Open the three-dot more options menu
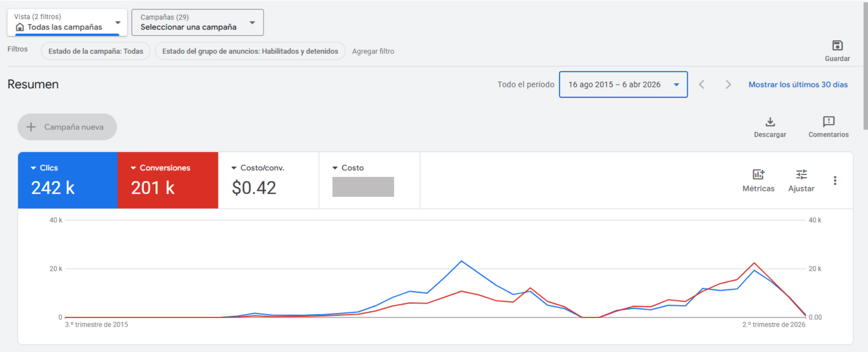 [x=835, y=181]
